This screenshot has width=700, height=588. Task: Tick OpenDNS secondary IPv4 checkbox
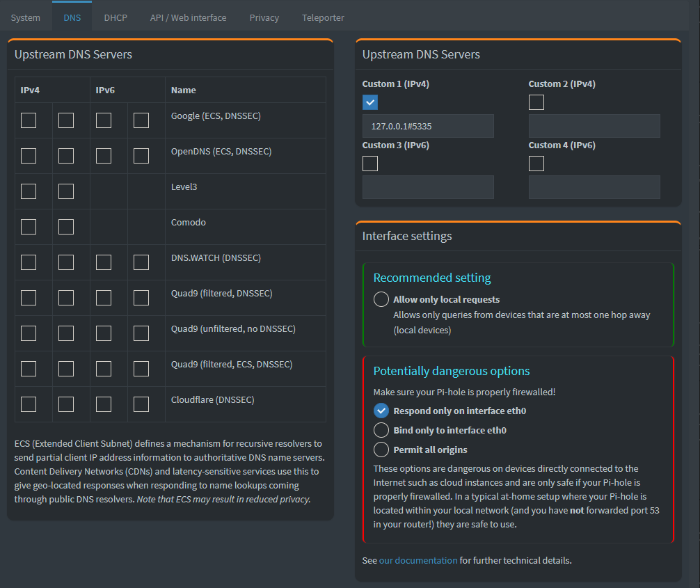(66, 156)
